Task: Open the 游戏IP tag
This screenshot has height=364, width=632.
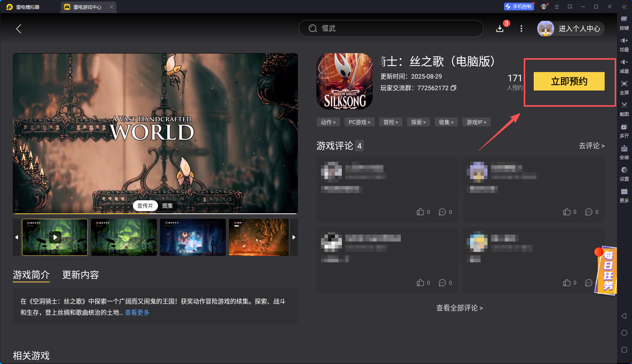Action: 476,122
